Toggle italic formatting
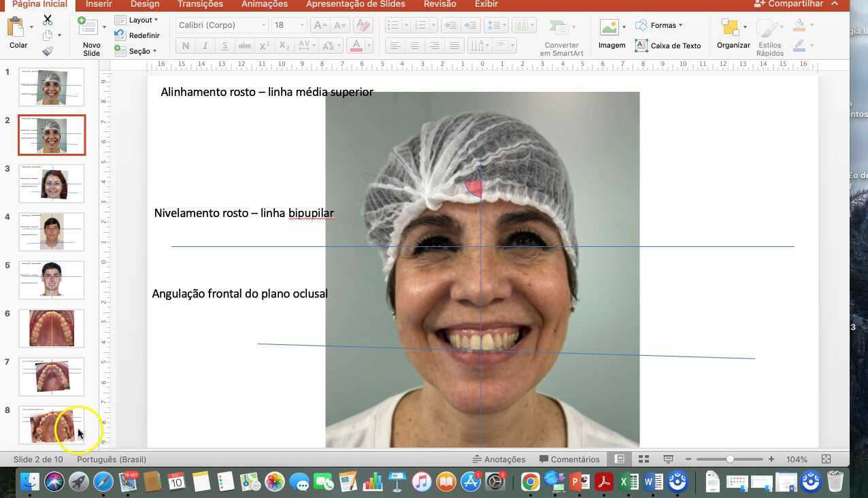This screenshot has height=498, width=868. pyautogui.click(x=205, y=46)
